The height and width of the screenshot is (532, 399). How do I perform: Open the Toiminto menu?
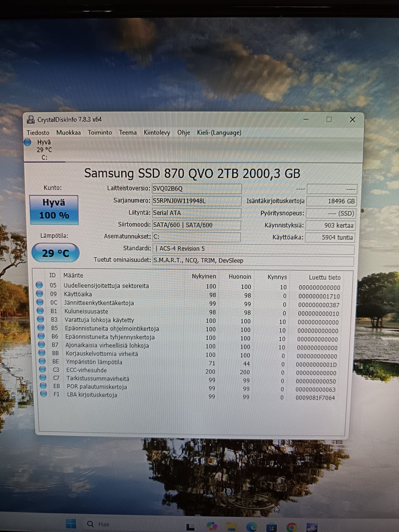[x=100, y=133]
